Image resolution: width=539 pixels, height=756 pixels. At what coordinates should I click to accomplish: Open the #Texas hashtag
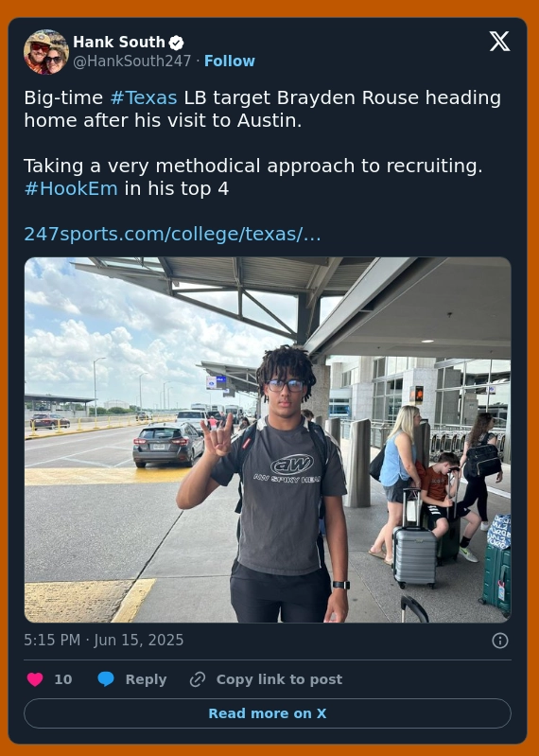coord(144,97)
